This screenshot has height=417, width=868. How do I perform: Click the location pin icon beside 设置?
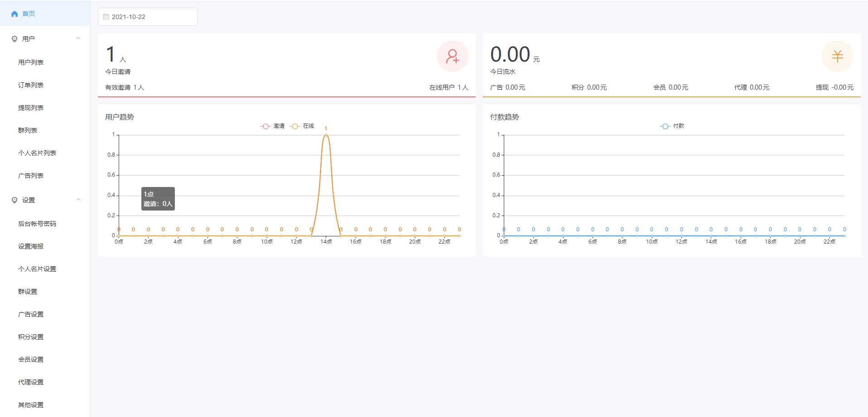coord(14,200)
